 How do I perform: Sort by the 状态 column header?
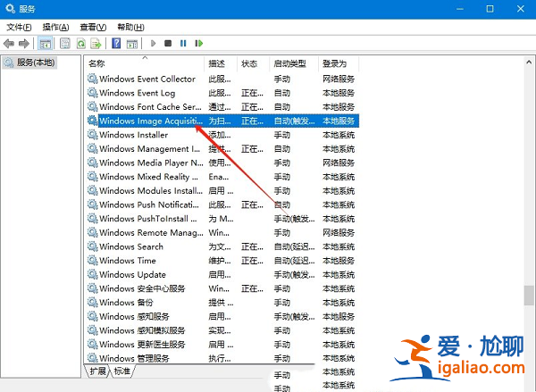[x=254, y=63]
